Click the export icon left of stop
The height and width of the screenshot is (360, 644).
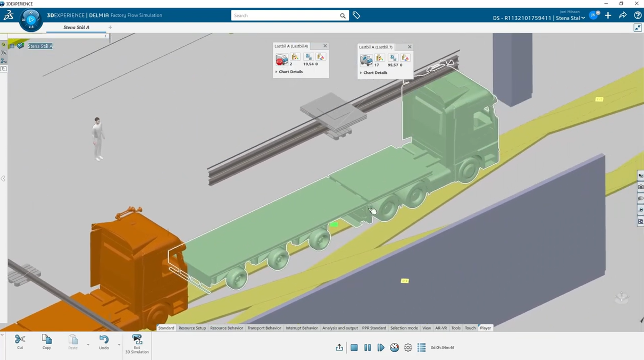coord(339,347)
